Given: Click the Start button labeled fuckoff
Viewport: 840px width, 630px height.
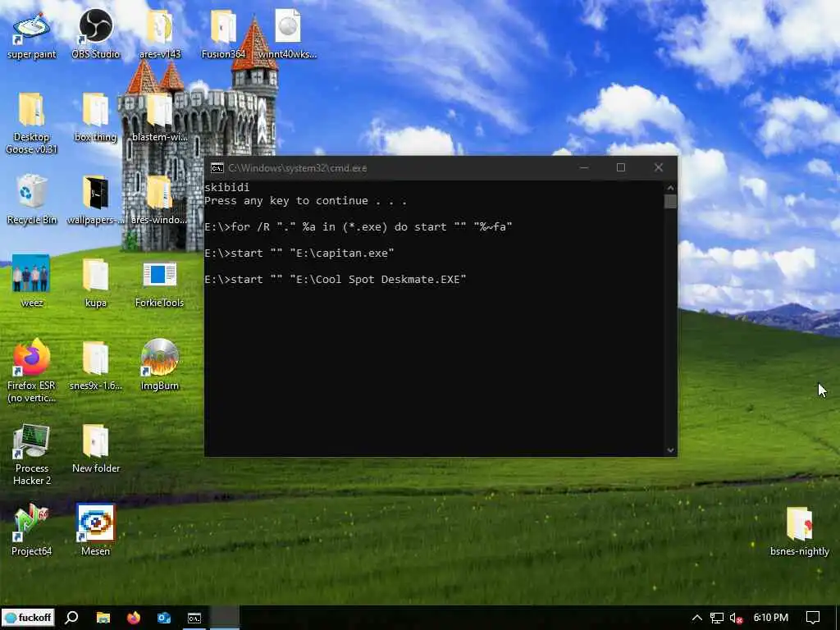Looking at the screenshot, I should [28, 617].
